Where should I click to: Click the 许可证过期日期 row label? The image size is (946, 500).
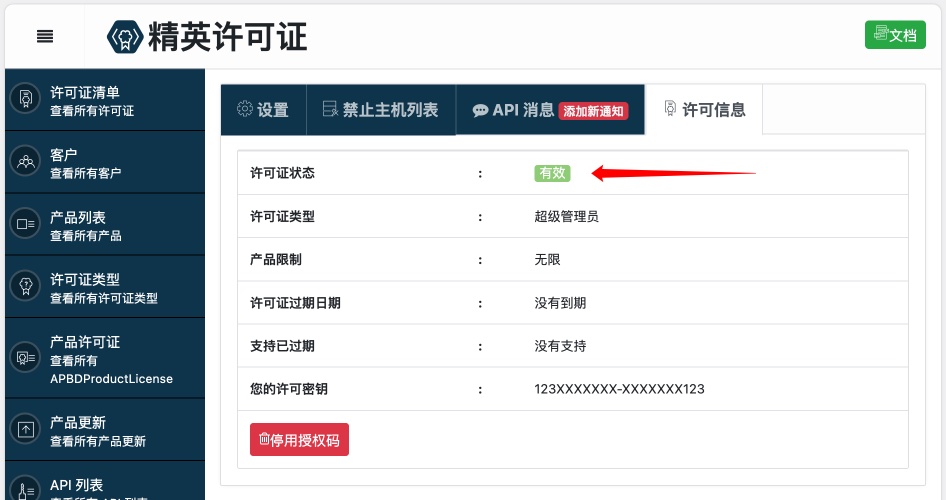point(295,303)
